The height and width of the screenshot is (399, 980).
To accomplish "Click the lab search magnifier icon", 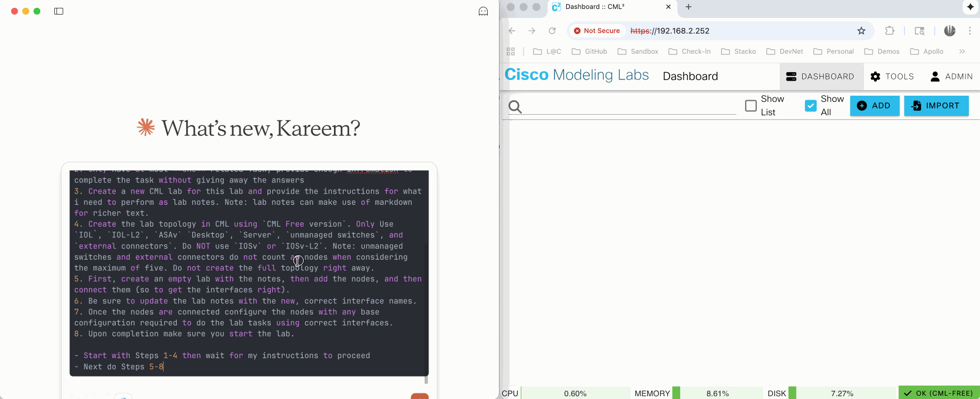I will tap(515, 106).
